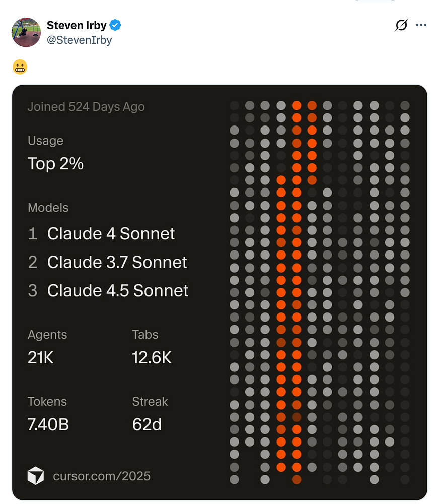The height and width of the screenshot is (504, 438).
Task: Click the Tokens 7.40B value
Action: tap(48, 424)
